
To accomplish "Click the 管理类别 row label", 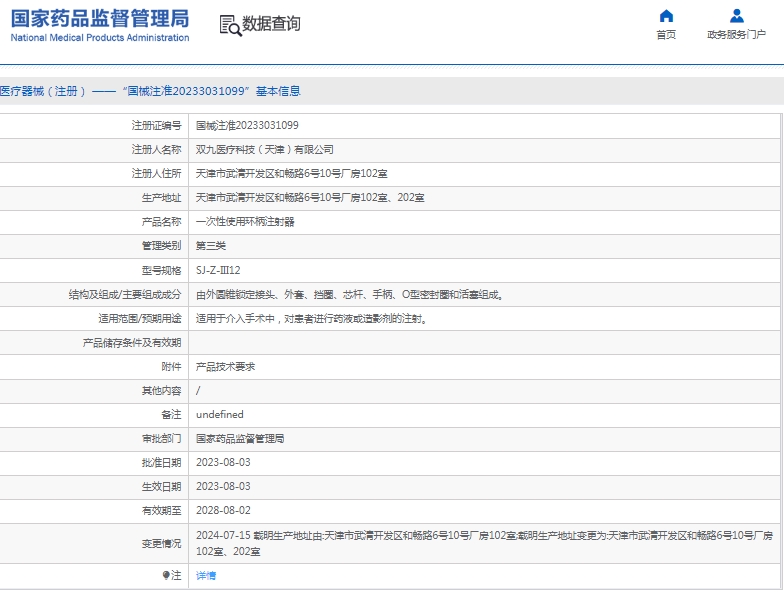I will [x=162, y=246].
